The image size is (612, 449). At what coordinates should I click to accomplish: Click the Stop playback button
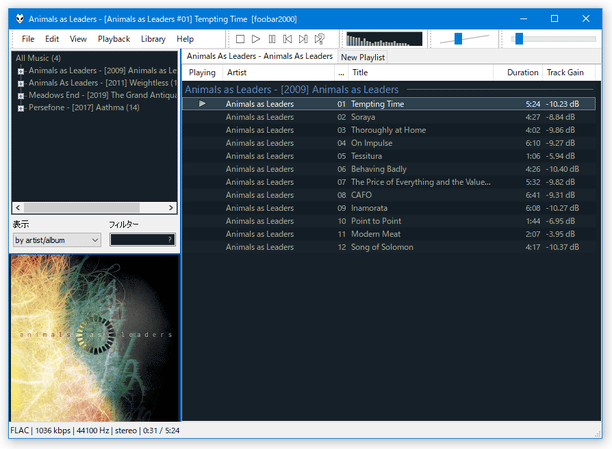240,39
